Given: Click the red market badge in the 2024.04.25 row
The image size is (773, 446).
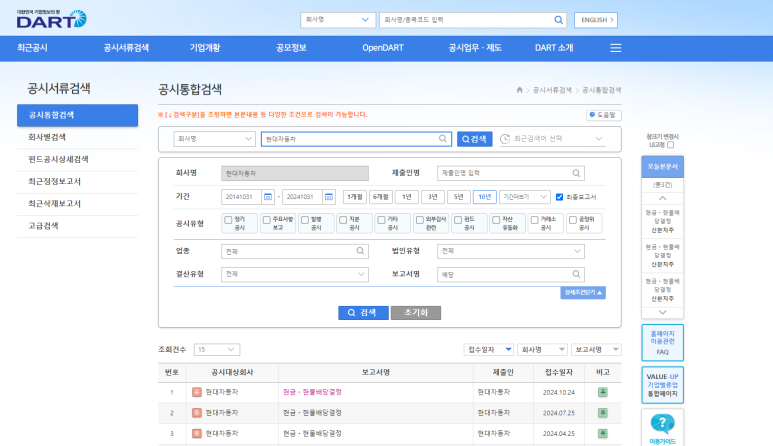Looking at the screenshot, I should pyautogui.click(x=197, y=434).
